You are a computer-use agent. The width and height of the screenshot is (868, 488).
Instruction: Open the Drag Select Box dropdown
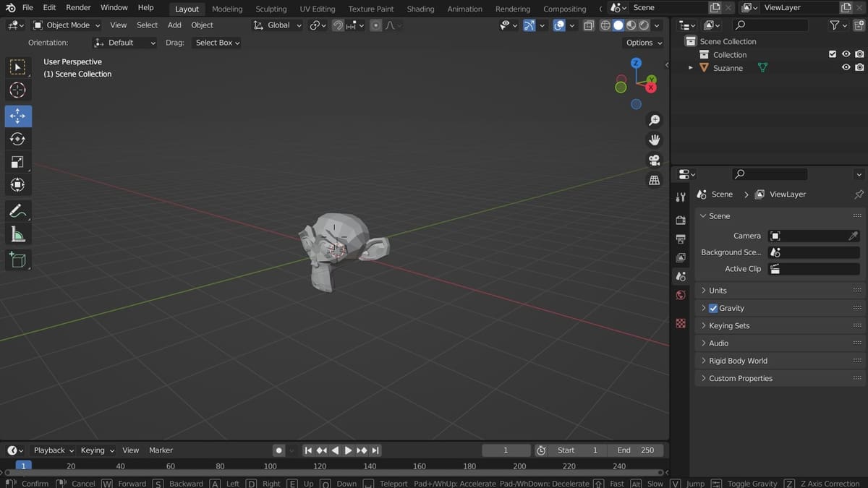point(217,43)
